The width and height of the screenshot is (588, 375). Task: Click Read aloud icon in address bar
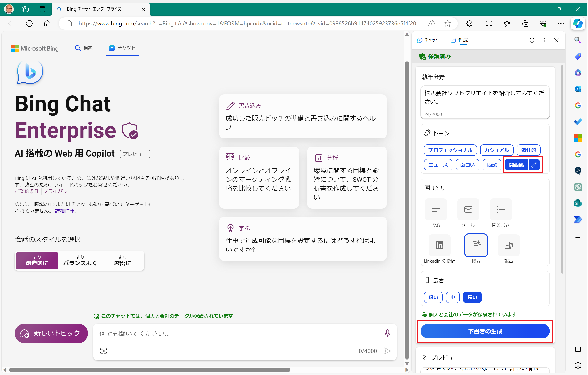[x=431, y=23]
